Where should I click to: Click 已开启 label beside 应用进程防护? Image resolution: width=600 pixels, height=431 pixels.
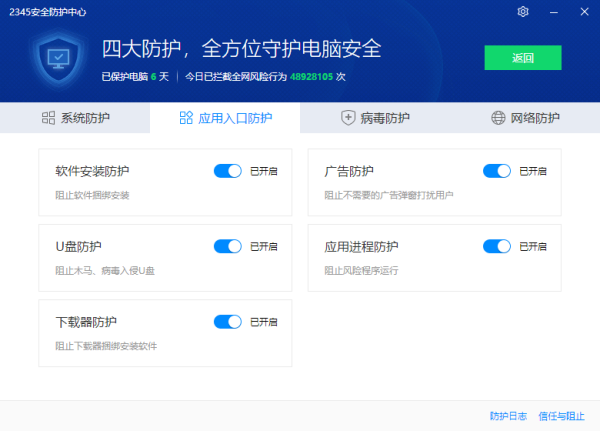tap(533, 247)
